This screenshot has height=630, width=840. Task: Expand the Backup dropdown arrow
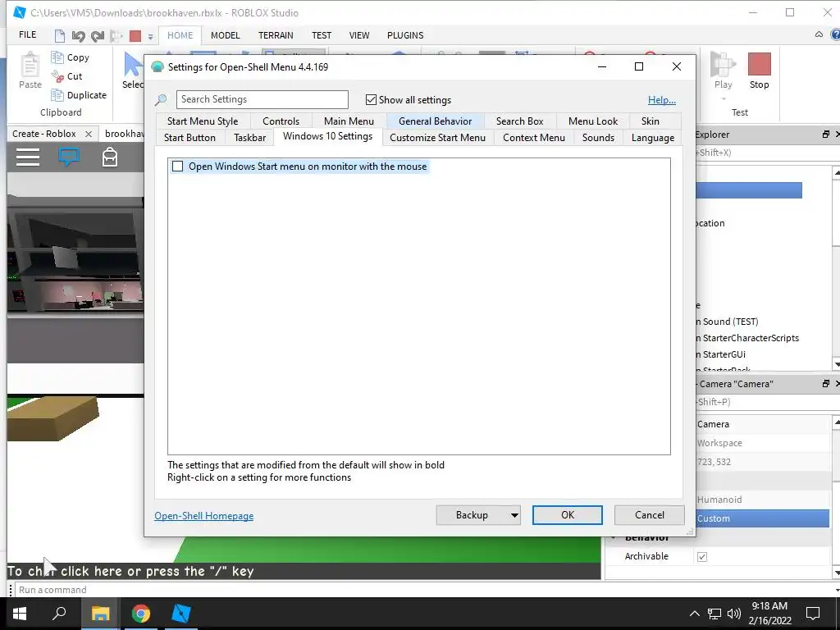coord(514,515)
